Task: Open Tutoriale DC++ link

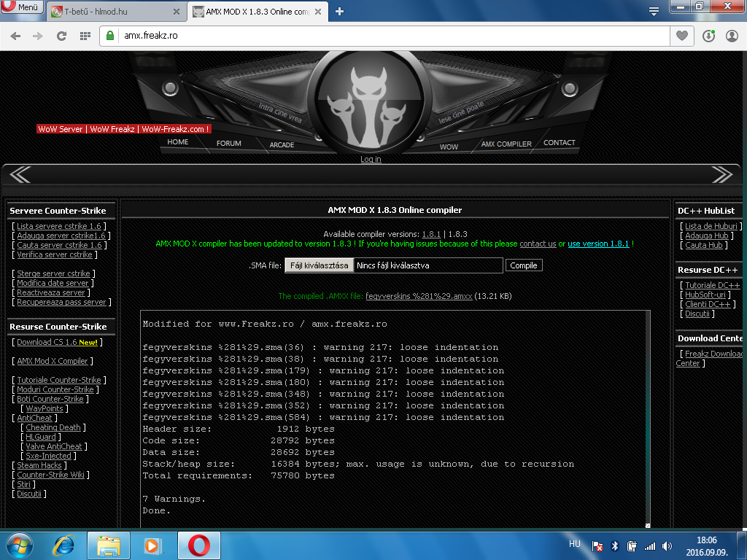Action: pyautogui.click(x=713, y=285)
